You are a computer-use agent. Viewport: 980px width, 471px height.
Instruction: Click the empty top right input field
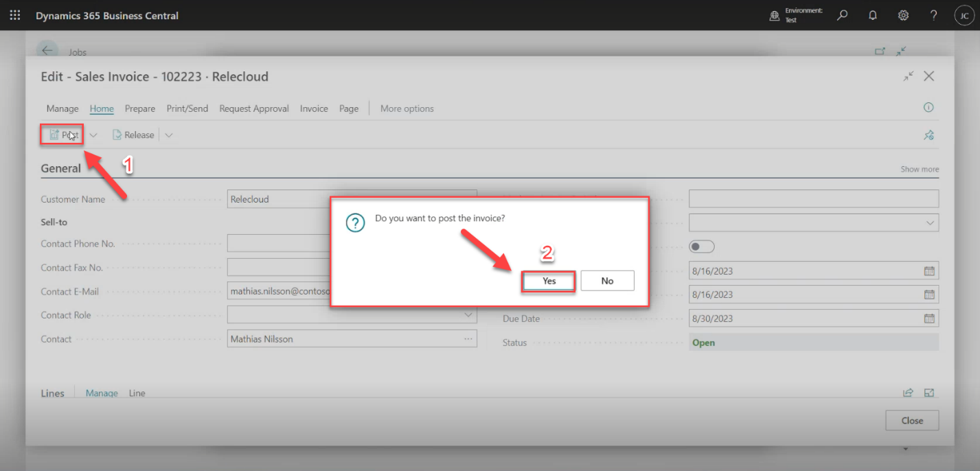pos(814,199)
